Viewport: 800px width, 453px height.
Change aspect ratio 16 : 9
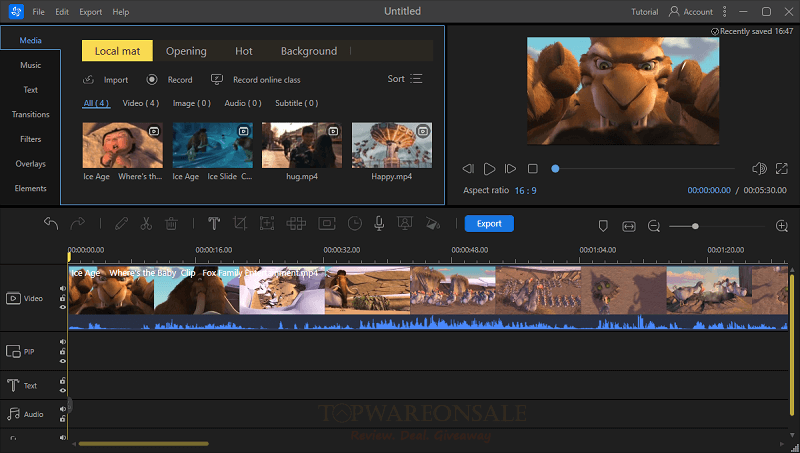point(526,190)
